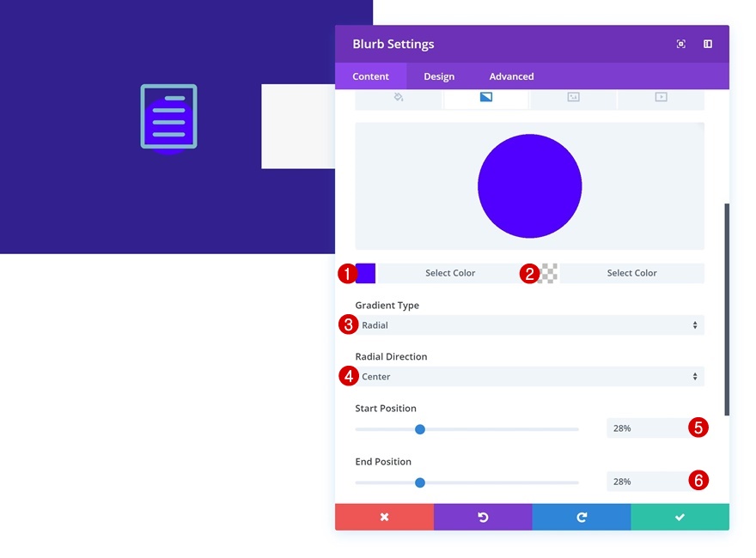Click the Start Position slider handle

pos(420,429)
